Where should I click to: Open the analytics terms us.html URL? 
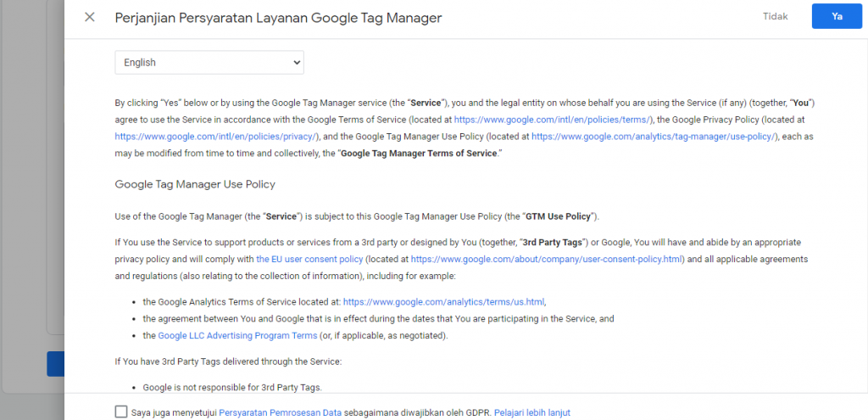click(x=444, y=302)
